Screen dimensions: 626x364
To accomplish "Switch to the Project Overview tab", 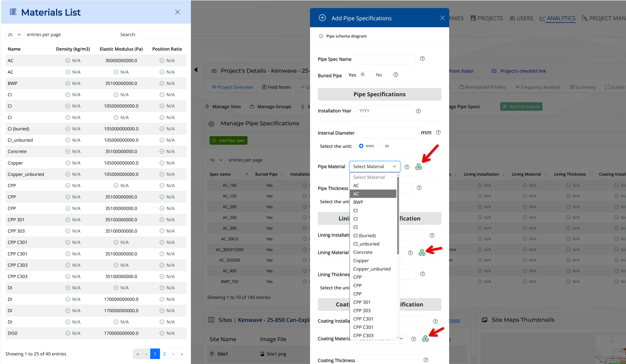I will pos(232,87).
